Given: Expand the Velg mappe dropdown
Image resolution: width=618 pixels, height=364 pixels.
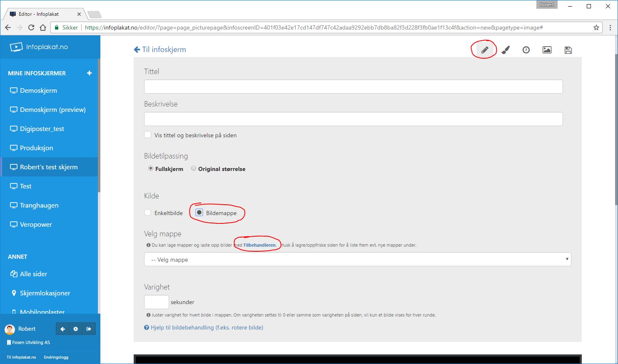Looking at the screenshot, I should 357,259.
